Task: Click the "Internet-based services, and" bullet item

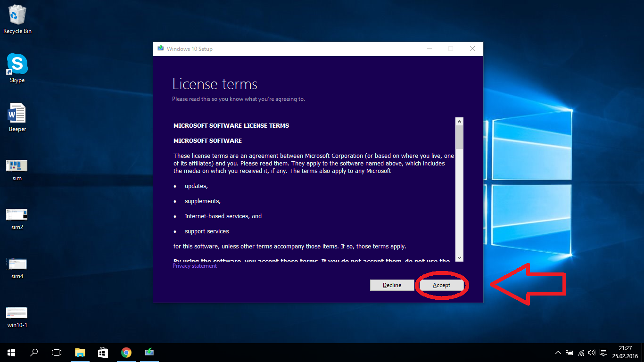Action: (223, 216)
